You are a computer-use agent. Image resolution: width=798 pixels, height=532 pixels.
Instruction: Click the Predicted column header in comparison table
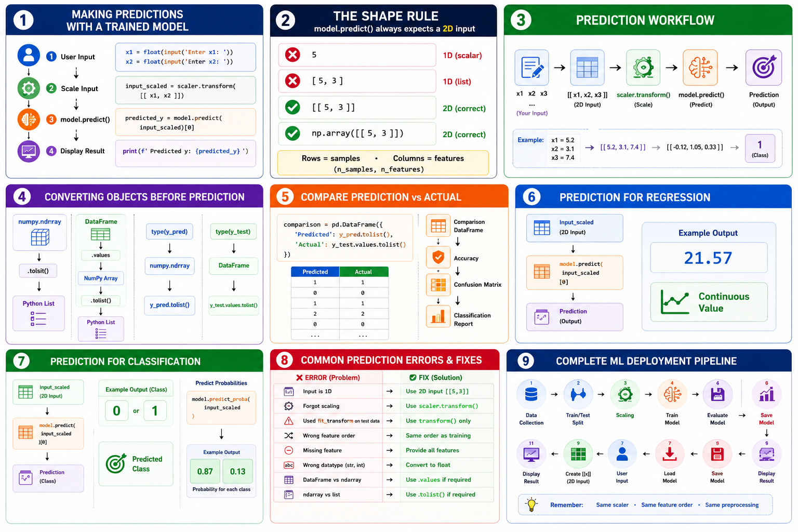click(315, 272)
